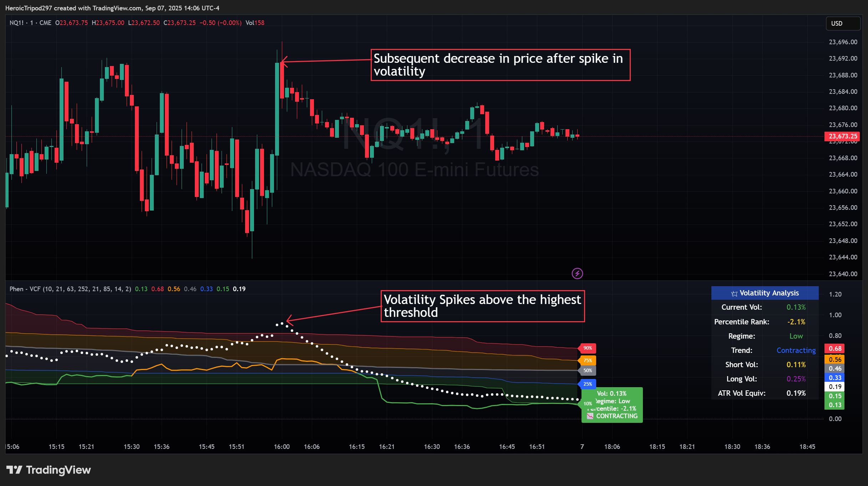Click the red 0.68 price scale tag
The height and width of the screenshot is (486, 868).
[834, 349]
